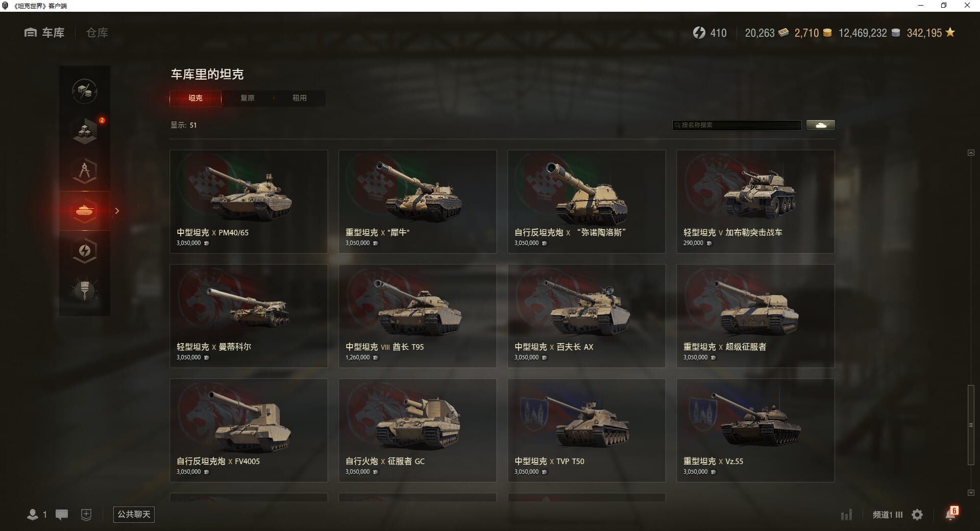The width and height of the screenshot is (980, 531).
Task: Open the tanks section in sidebar
Action: (85, 210)
